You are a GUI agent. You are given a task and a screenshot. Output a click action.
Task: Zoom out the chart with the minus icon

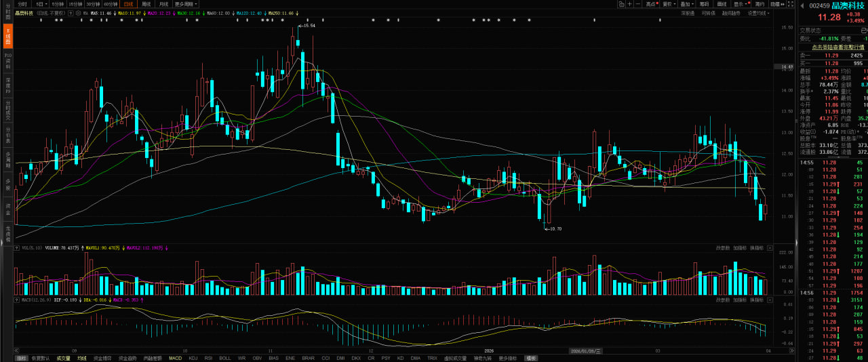pos(638,4)
